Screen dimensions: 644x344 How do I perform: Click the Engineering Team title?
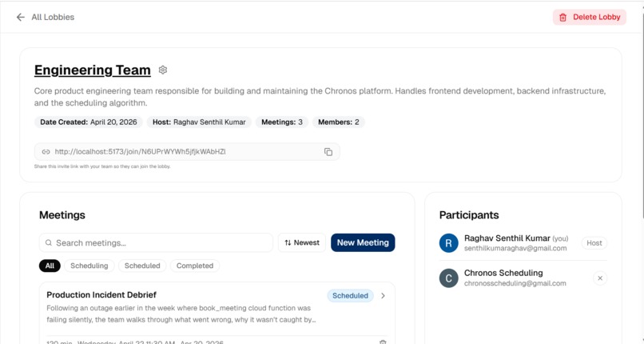(93, 70)
